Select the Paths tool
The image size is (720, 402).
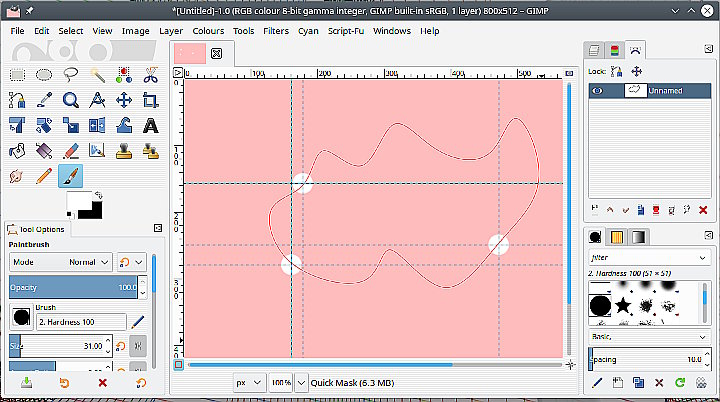coord(17,100)
